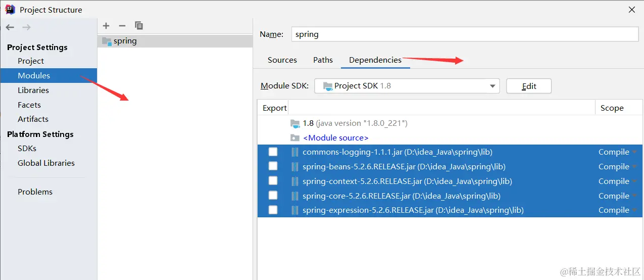This screenshot has width=644, height=280.
Task: Click the Module source folder icon
Action: tap(295, 137)
